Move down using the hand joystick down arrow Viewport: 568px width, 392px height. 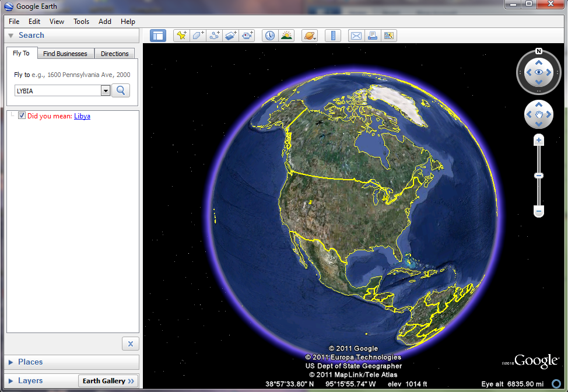pyautogui.click(x=539, y=124)
